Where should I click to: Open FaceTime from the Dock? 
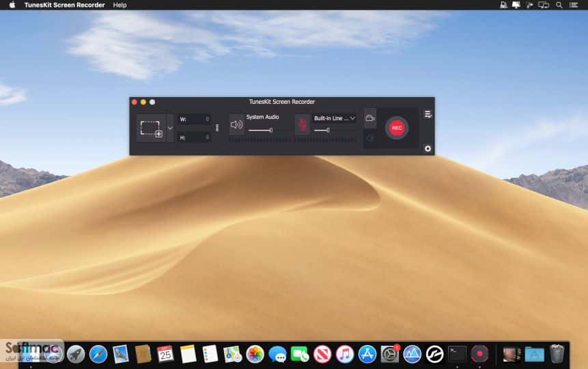tap(300, 354)
